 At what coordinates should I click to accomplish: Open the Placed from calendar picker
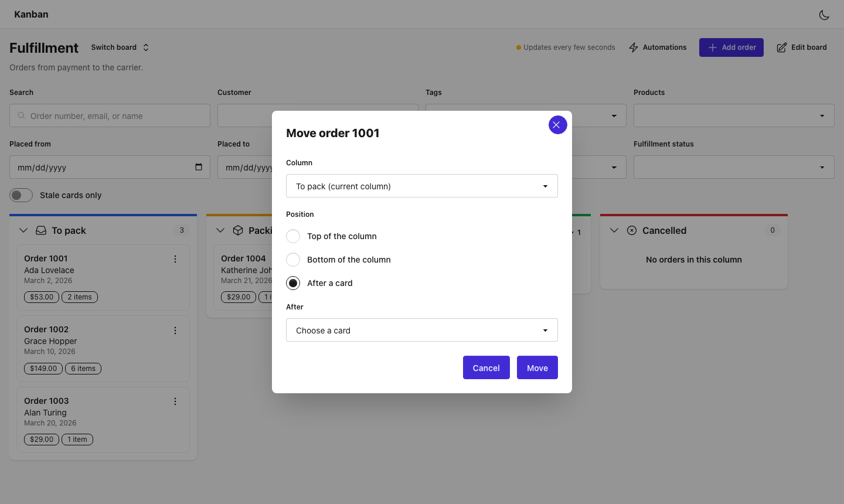(199, 167)
